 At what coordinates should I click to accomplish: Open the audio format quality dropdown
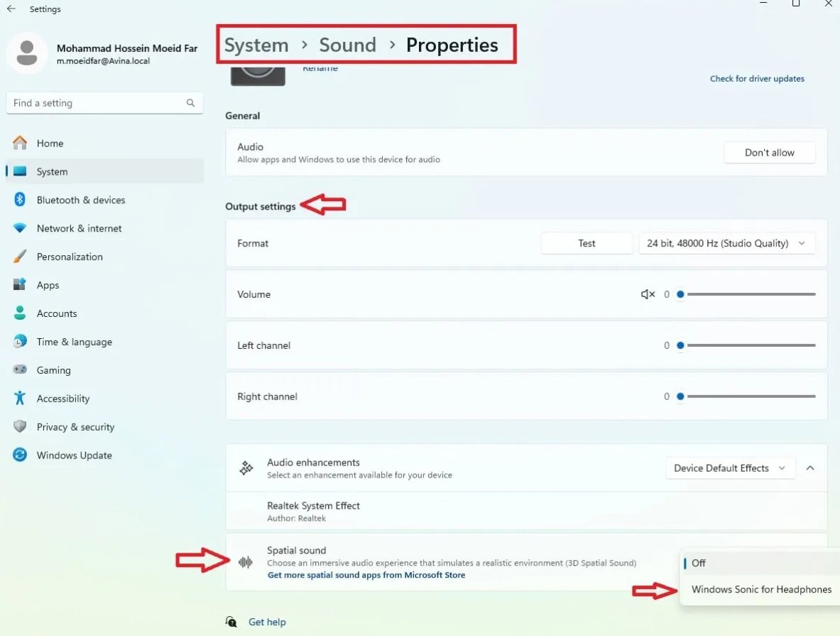pos(726,243)
